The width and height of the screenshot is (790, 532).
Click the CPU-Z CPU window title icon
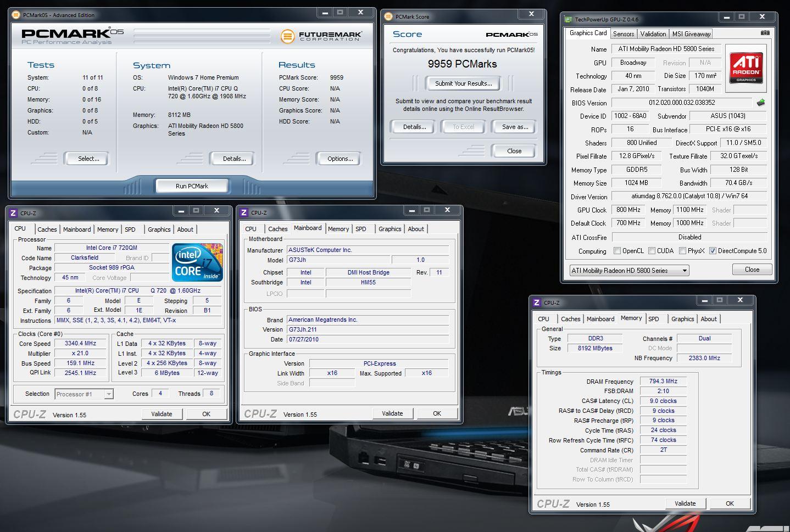pyautogui.click(x=13, y=213)
